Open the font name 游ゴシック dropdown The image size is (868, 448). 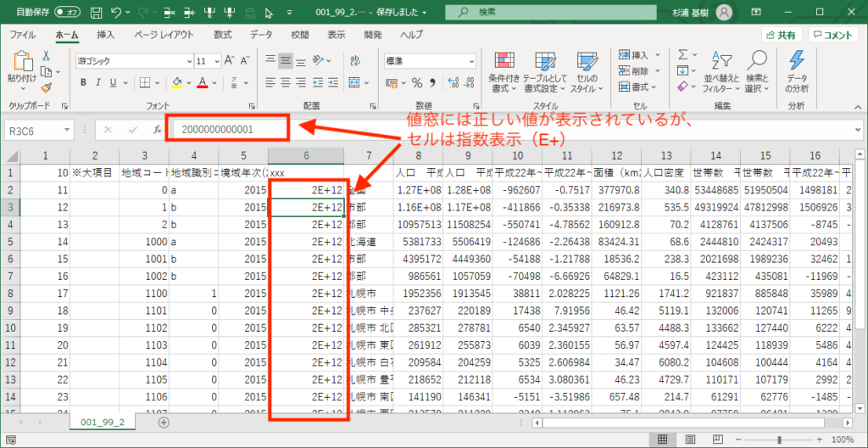pyautogui.click(x=190, y=61)
